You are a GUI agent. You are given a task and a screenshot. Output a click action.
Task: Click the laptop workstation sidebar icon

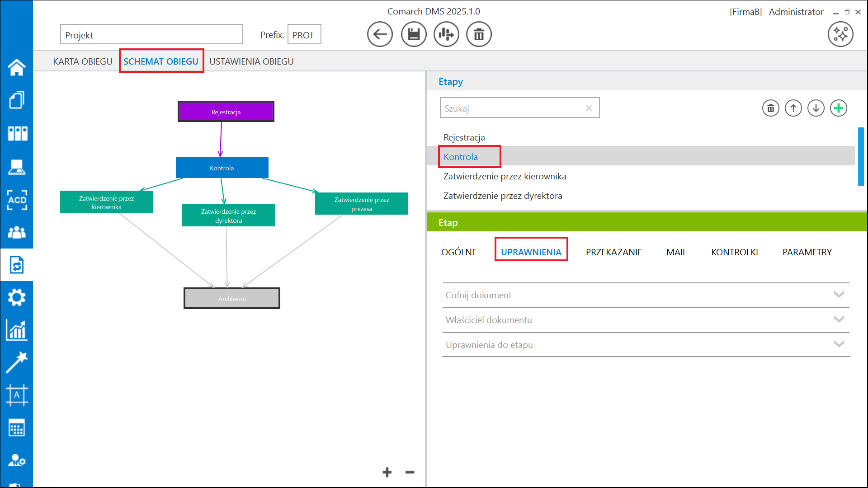point(17,167)
